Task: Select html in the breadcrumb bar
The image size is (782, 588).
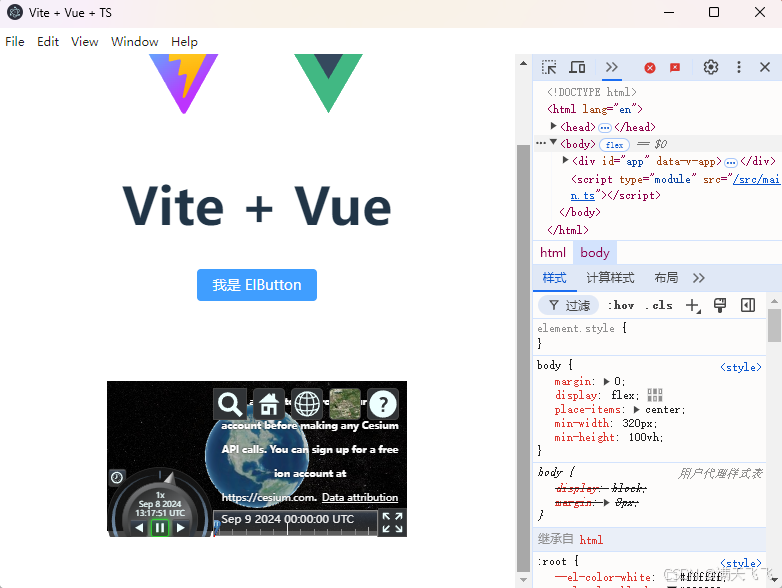Action: pyautogui.click(x=553, y=253)
